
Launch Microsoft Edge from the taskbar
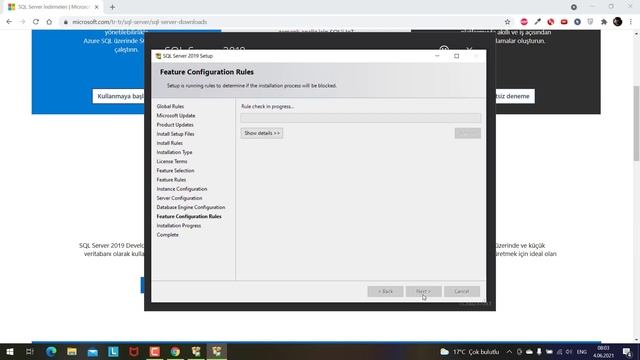(51, 351)
